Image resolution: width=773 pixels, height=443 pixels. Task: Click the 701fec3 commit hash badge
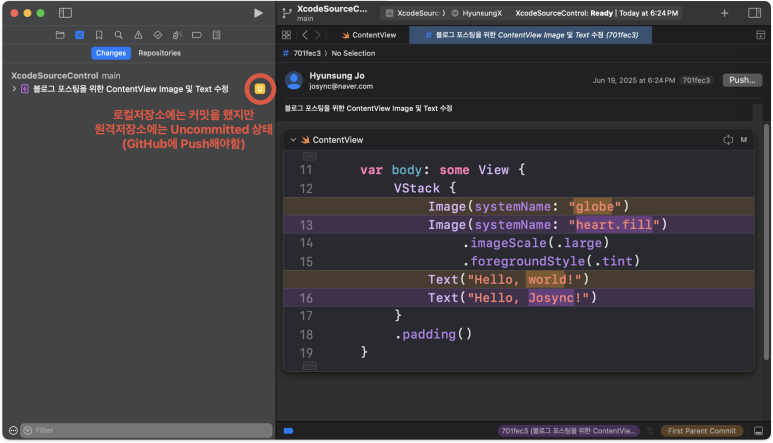coord(696,80)
